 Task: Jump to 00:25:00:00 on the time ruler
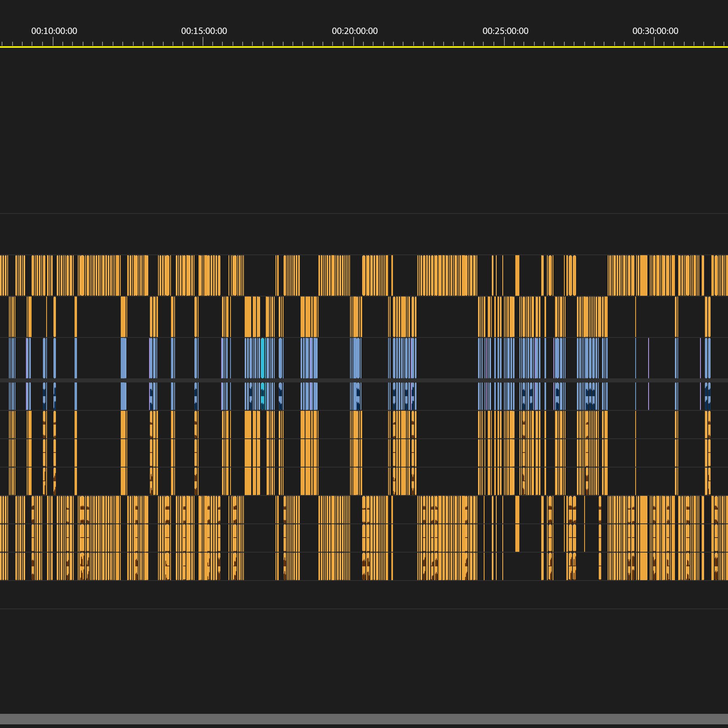pos(505,31)
